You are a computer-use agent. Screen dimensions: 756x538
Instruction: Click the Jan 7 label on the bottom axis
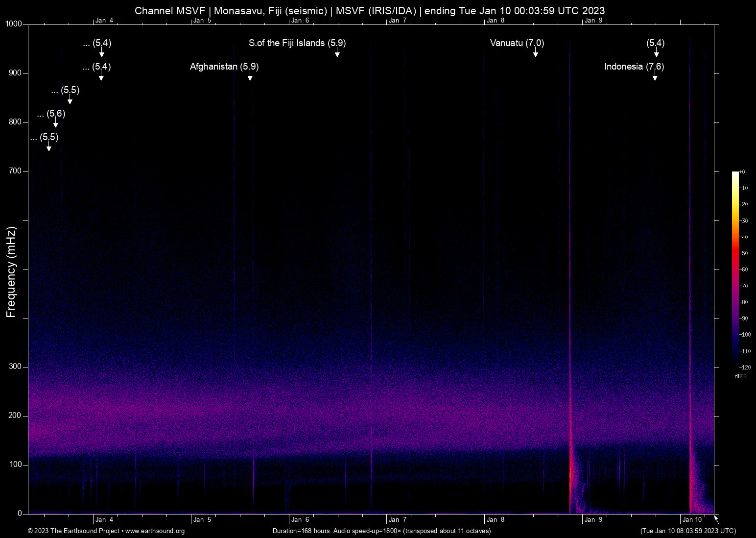pos(398,519)
